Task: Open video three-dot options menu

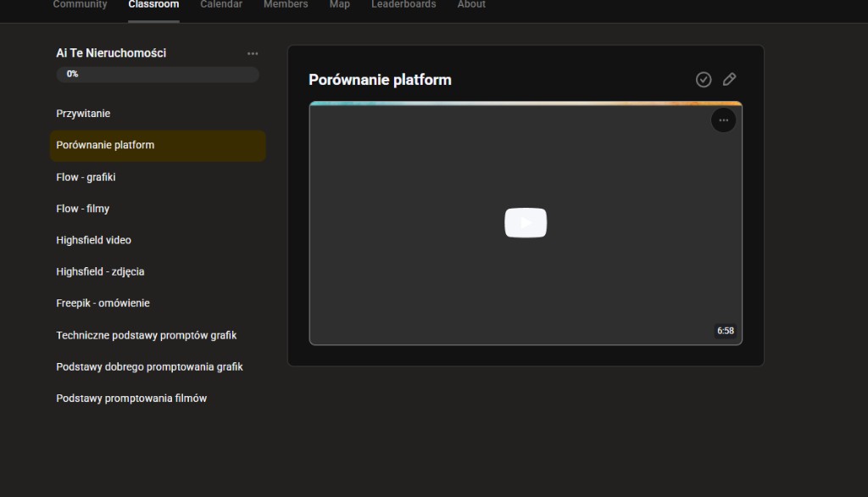Action: [x=723, y=120]
